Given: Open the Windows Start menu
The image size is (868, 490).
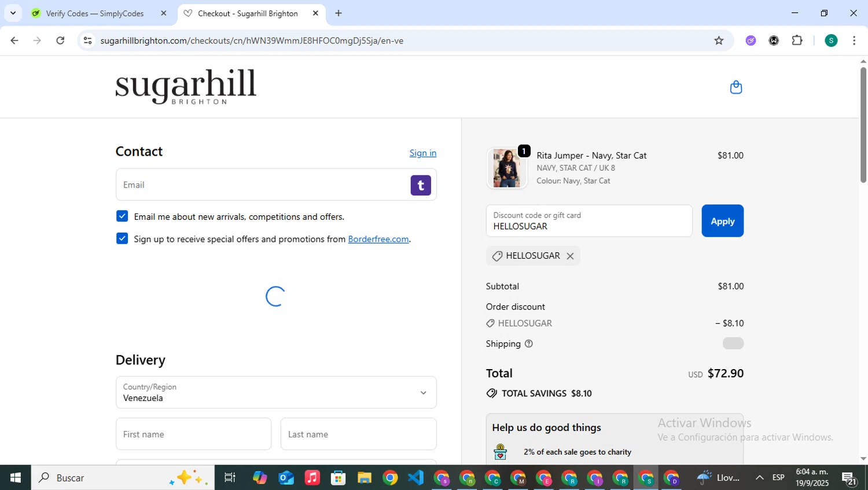Looking at the screenshot, I should click(x=16, y=478).
